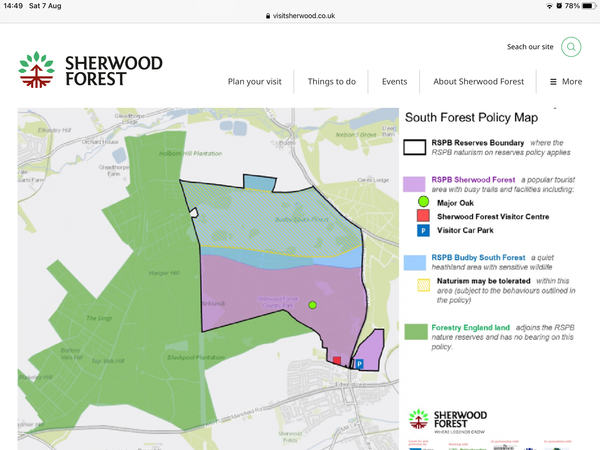Click 'Budby South Forest' map label
The height and width of the screenshot is (450, 600).
[302, 220]
